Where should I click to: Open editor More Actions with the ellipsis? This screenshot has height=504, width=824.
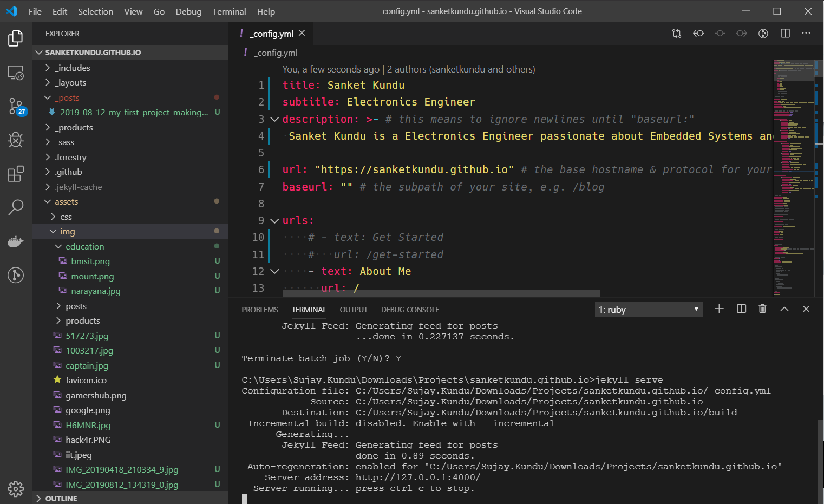click(x=806, y=33)
